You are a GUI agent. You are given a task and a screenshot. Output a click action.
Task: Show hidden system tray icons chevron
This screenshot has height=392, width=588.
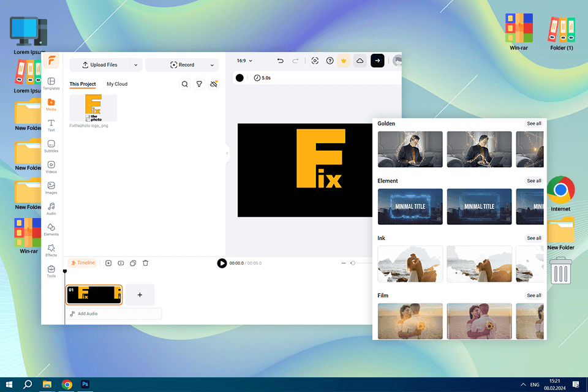point(523,385)
